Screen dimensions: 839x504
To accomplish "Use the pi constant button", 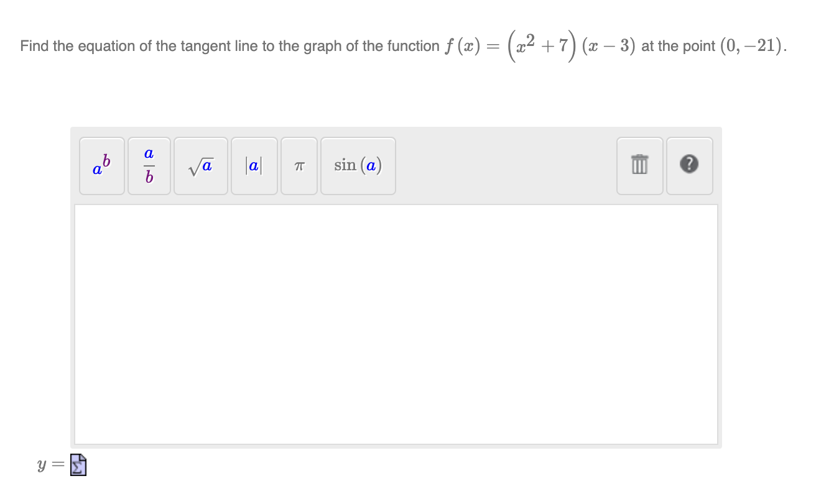I will (299, 165).
